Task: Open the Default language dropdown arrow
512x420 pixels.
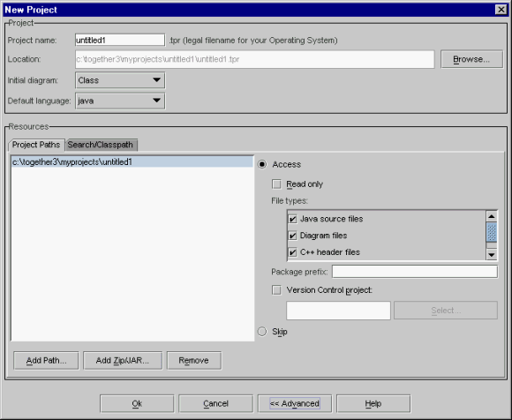Action: tap(157, 101)
